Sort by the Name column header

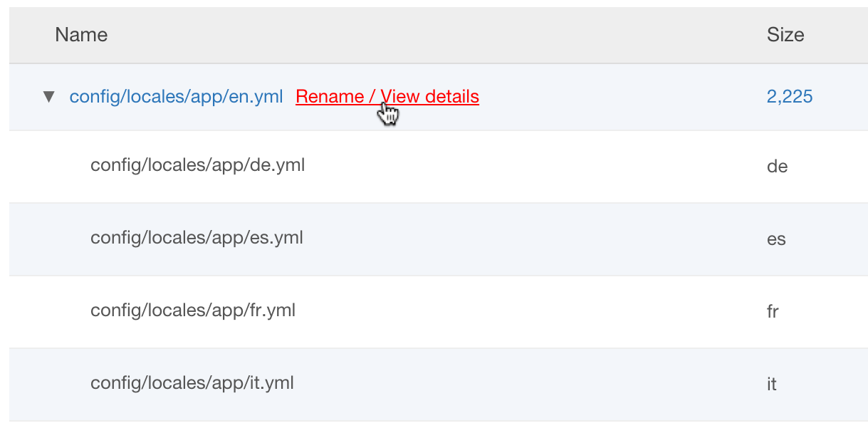[x=81, y=35]
